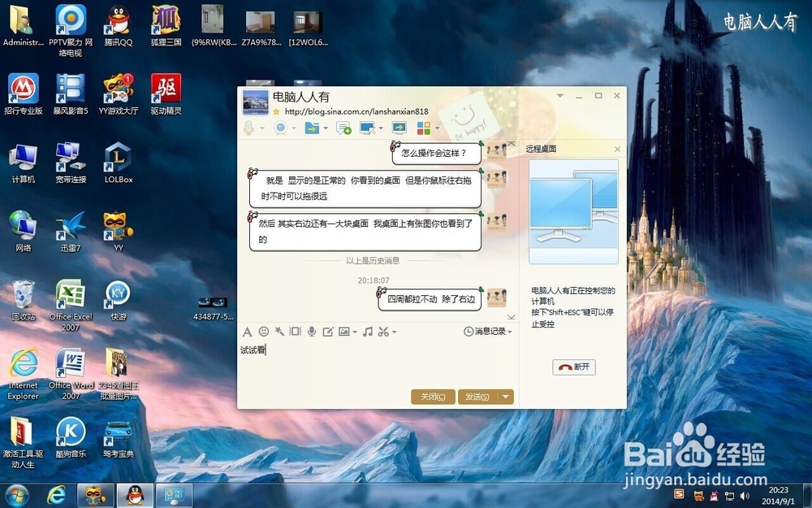Open the emoticon picker

point(264,332)
